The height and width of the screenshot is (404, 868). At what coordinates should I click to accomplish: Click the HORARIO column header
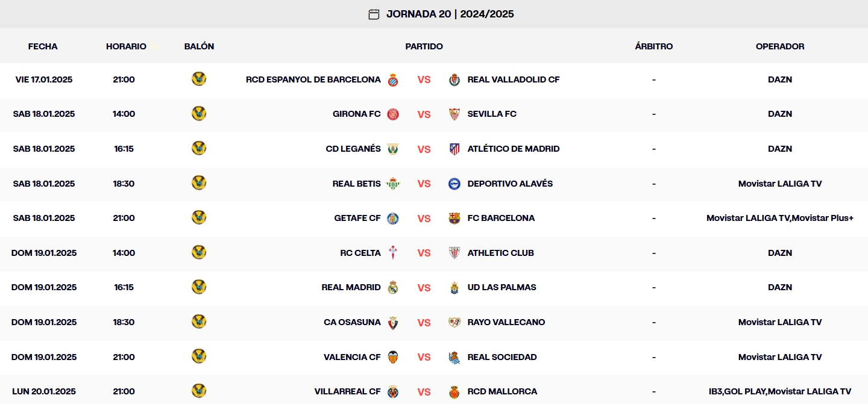125,46
